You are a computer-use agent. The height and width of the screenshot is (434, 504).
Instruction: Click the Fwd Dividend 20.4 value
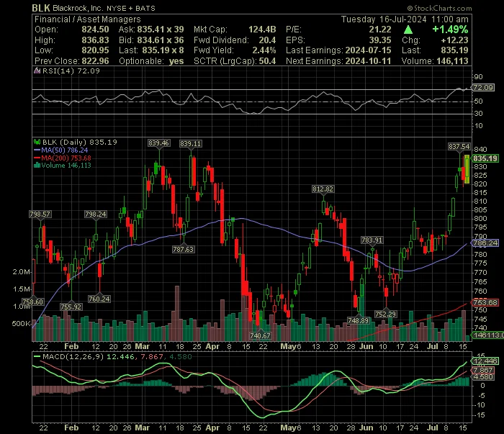(267, 40)
